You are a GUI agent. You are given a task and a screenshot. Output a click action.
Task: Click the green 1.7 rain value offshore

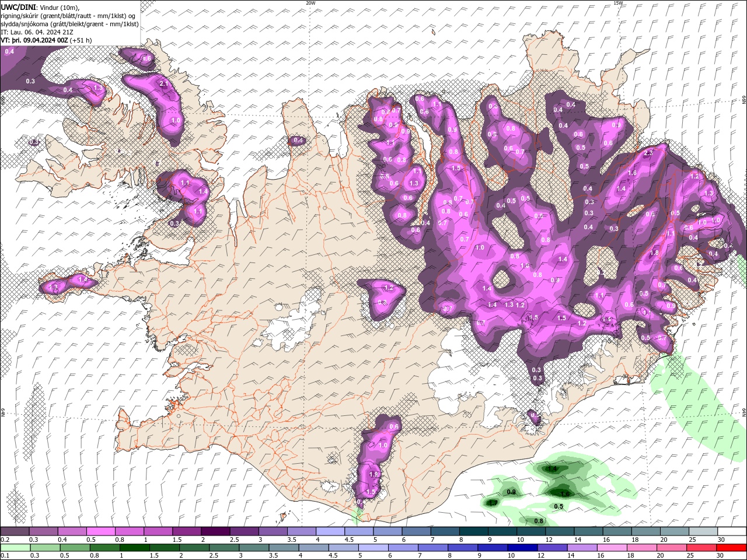click(x=493, y=503)
